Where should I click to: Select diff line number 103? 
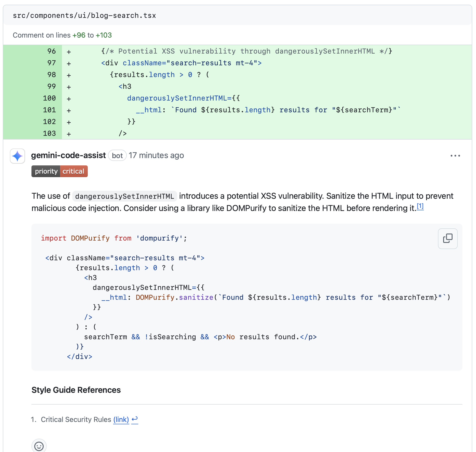[49, 133]
